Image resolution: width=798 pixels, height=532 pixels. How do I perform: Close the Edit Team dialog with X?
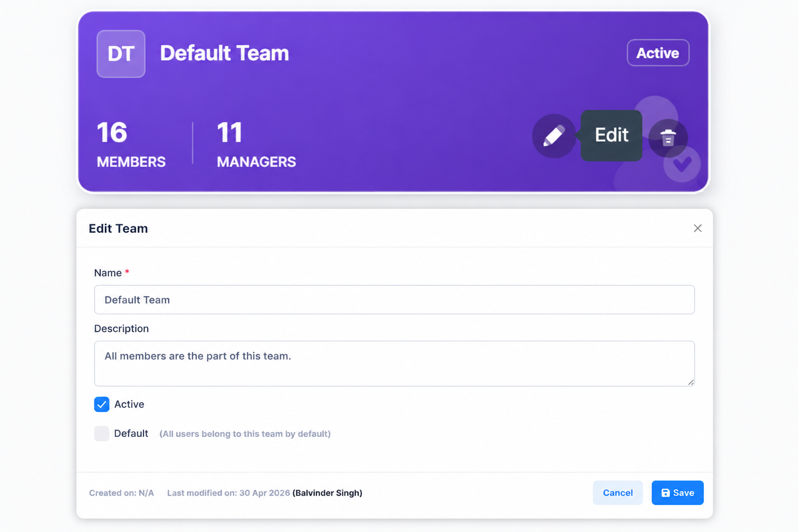(x=698, y=228)
